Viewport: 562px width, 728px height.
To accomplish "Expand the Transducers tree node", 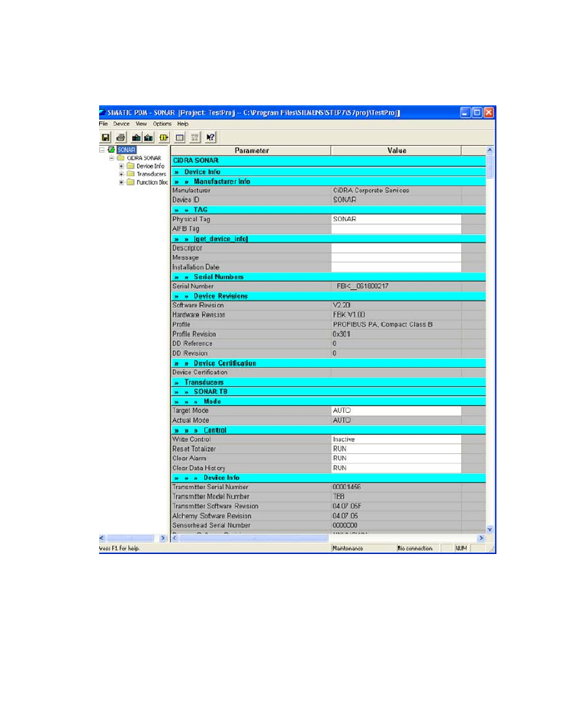I will click(x=121, y=174).
